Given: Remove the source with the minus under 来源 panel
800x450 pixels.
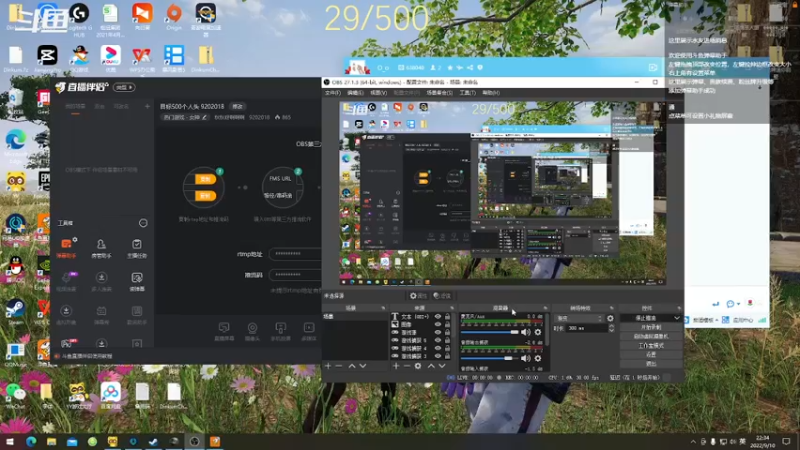Looking at the screenshot, I should [x=407, y=366].
